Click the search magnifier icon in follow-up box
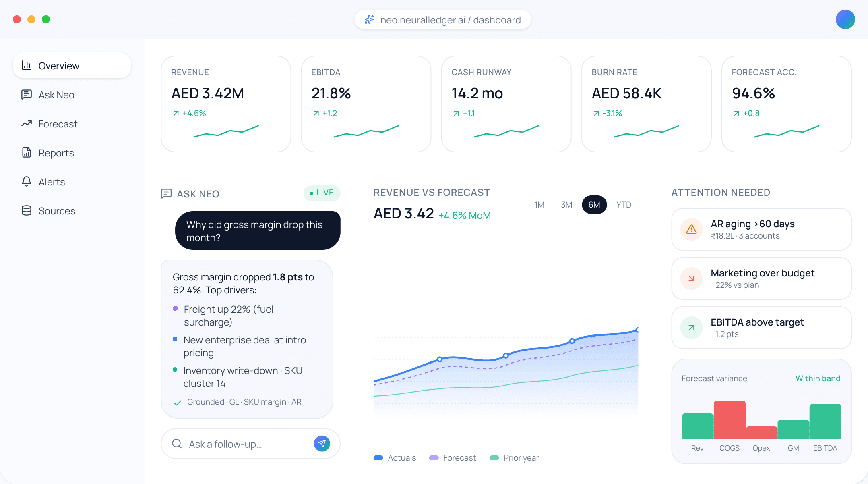 coord(177,444)
